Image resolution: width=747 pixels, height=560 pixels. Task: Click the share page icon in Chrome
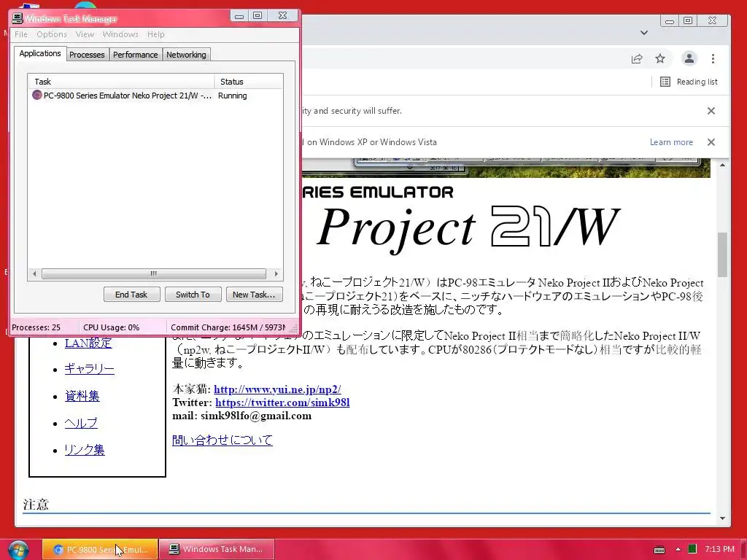click(x=636, y=58)
